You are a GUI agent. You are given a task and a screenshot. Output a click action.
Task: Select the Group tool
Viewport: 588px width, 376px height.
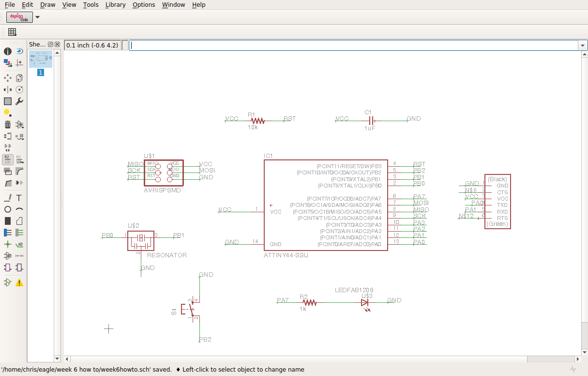click(8, 101)
